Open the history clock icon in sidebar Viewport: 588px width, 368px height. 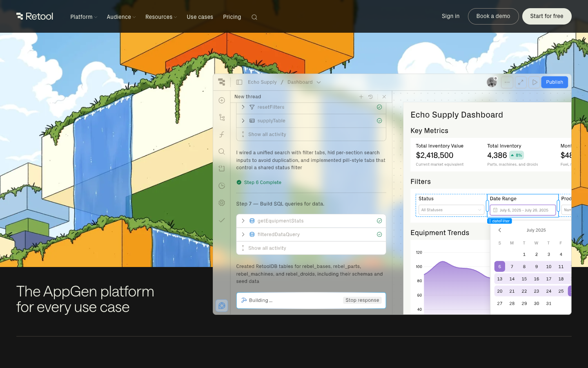pos(222,186)
